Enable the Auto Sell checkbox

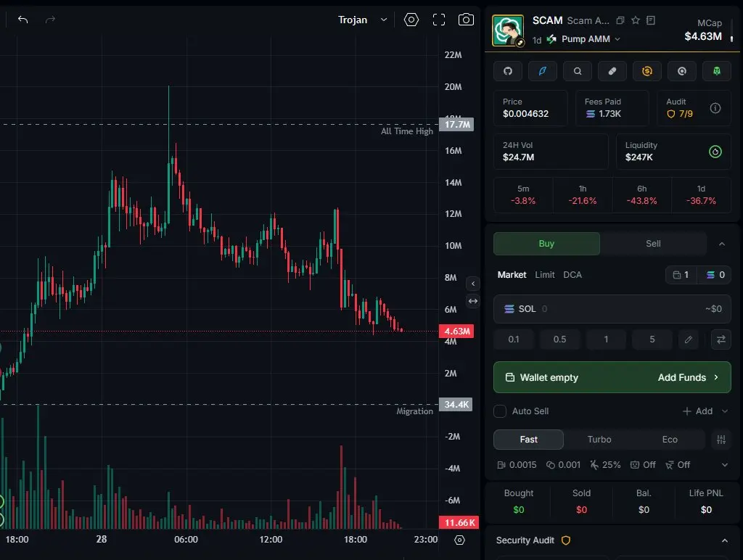click(499, 411)
